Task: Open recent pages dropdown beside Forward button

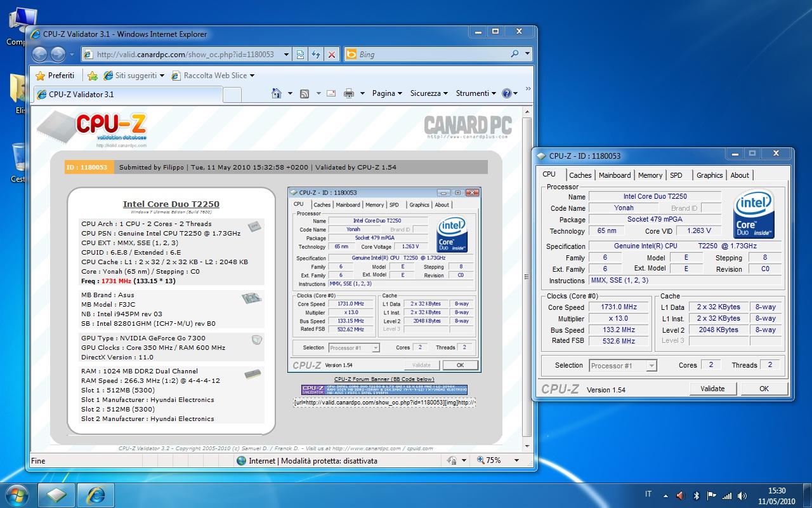Action: click(72, 55)
